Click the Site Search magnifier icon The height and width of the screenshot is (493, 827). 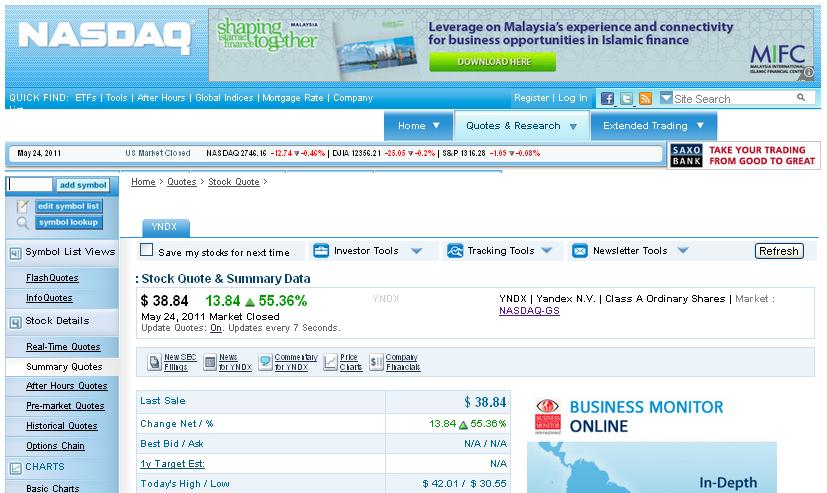pos(801,98)
